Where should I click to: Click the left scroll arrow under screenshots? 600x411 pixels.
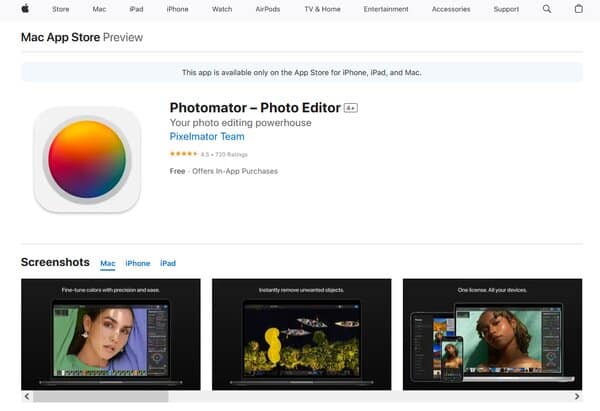[x=27, y=396]
